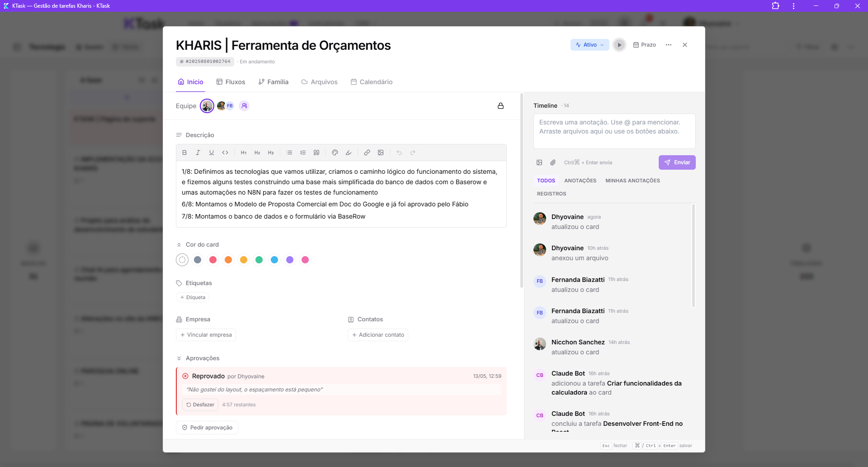Filter the timeline by ANOTAÇÕES
This screenshot has height=467, width=868.
click(x=580, y=181)
